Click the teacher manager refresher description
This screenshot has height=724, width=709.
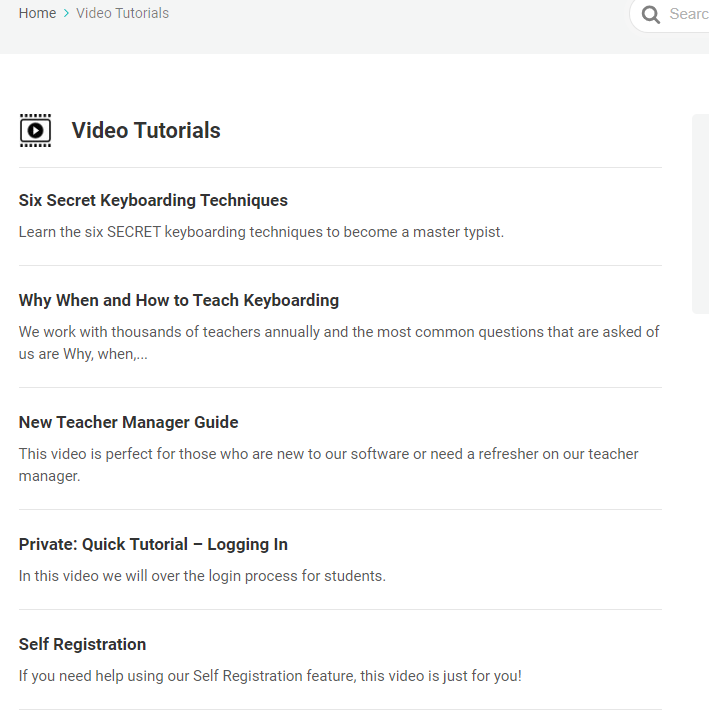coord(329,465)
